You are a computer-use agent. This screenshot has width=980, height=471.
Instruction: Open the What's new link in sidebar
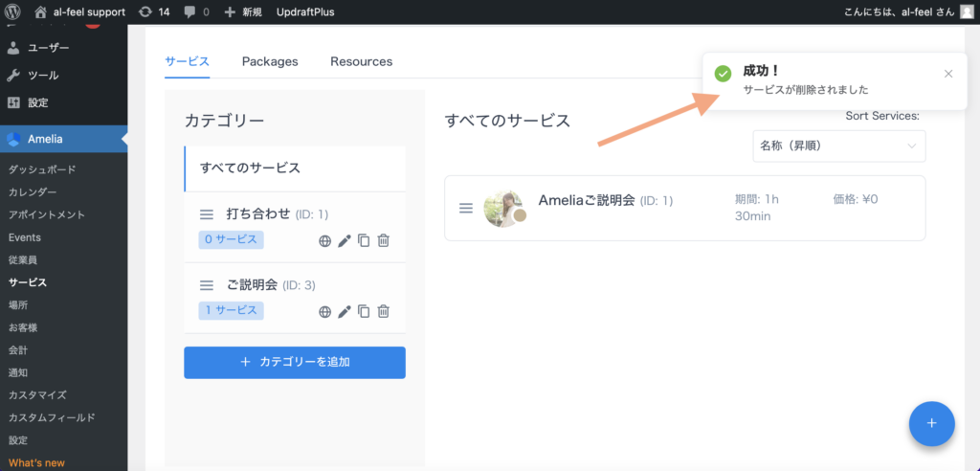(36, 462)
